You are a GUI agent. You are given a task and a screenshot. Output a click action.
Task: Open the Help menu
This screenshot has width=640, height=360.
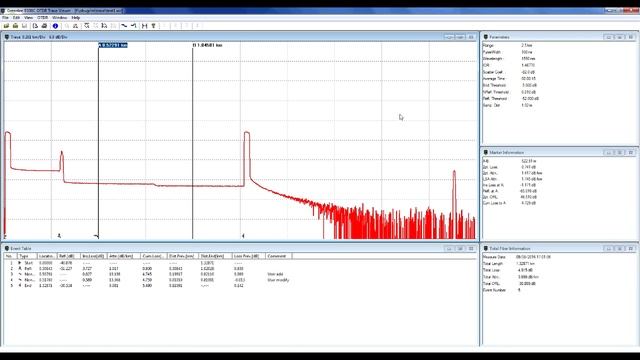pyautogui.click(x=76, y=18)
